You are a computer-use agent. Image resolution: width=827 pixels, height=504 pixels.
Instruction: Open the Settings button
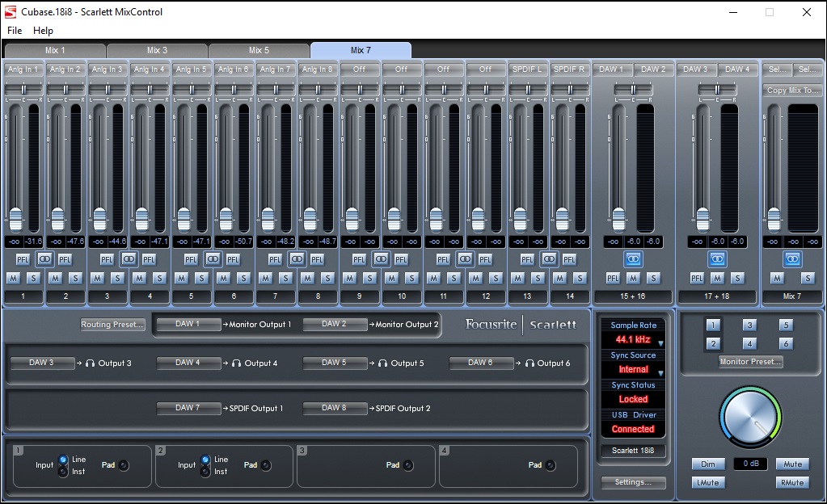coord(633,482)
